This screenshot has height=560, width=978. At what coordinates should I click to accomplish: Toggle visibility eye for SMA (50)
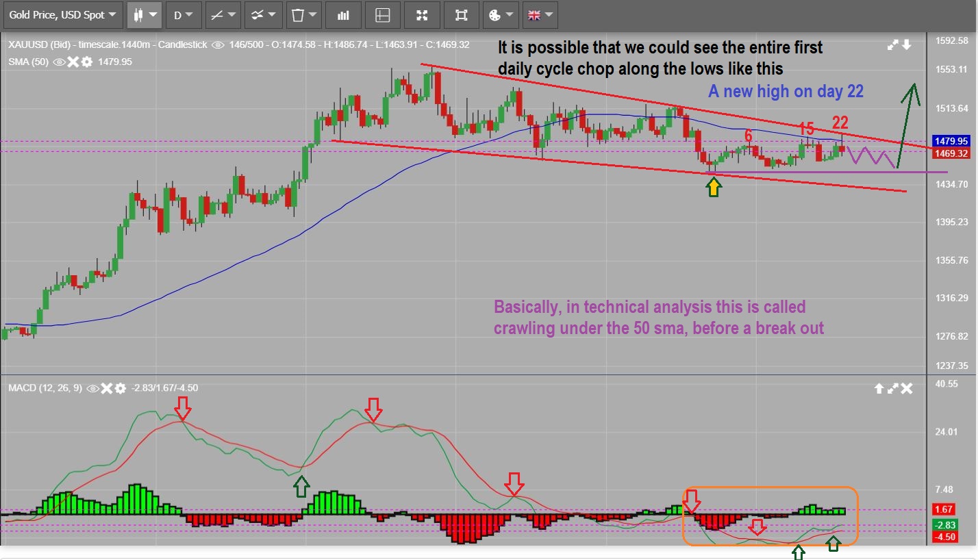point(59,62)
